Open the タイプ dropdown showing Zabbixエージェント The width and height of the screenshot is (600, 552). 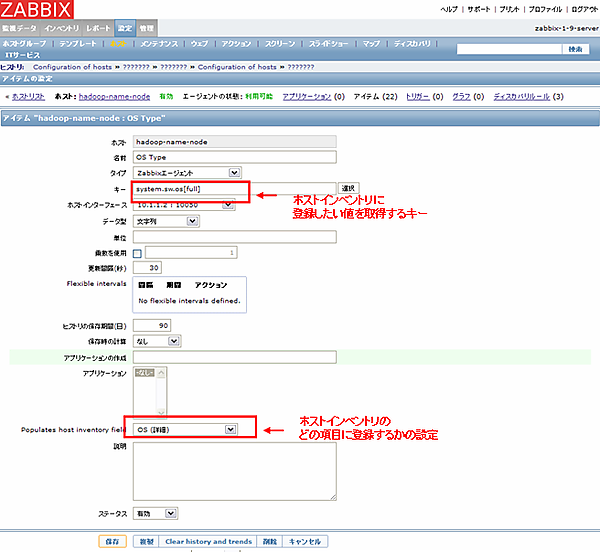186,172
